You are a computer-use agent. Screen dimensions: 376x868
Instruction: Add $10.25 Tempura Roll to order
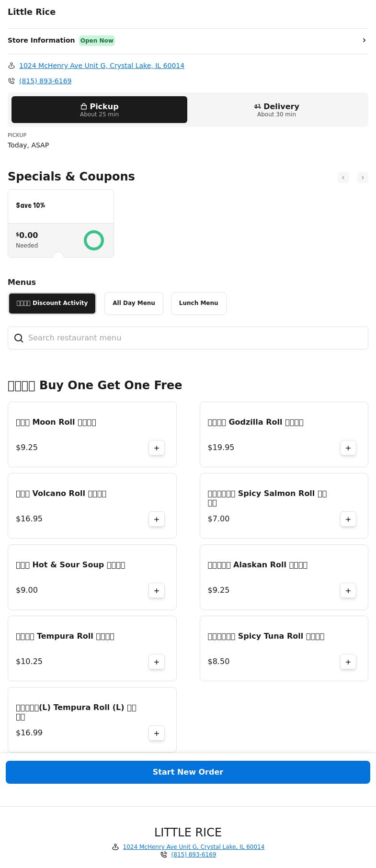[157, 662]
